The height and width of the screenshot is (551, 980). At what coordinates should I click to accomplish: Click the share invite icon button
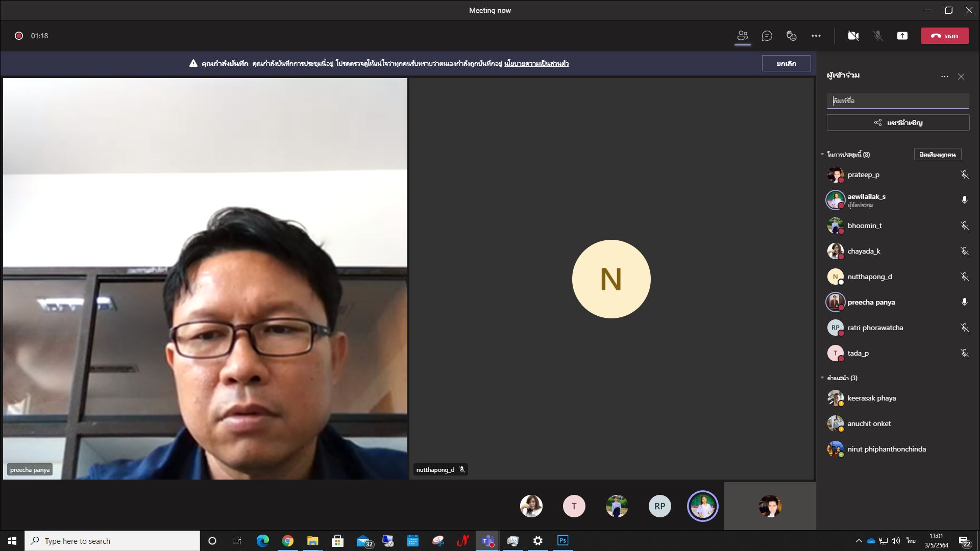(x=898, y=122)
